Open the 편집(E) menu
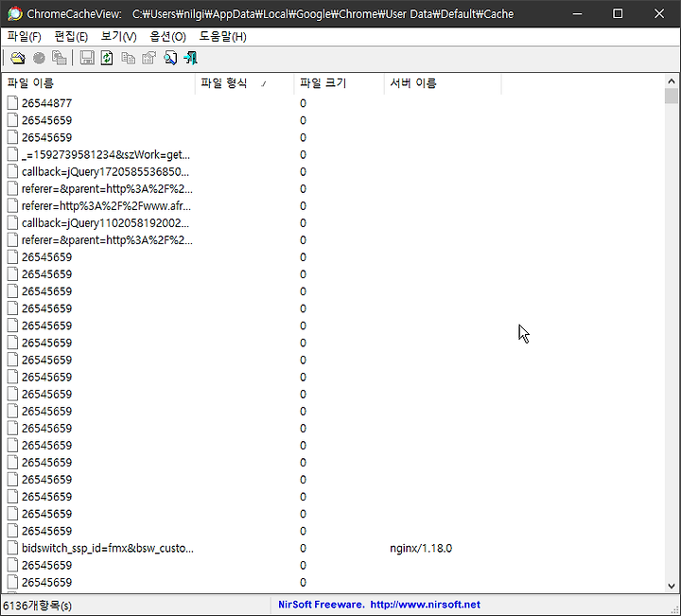The image size is (681, 616). (71, 37)
